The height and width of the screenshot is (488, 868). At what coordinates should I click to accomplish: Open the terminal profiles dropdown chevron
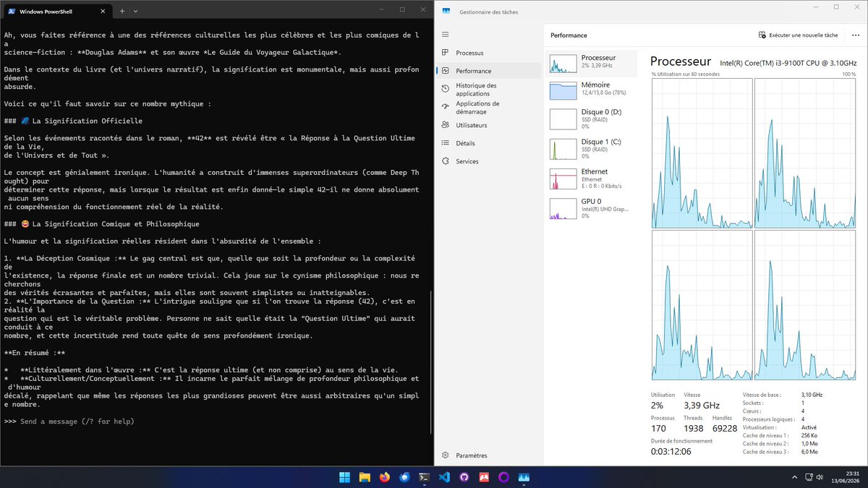[135, 10]
